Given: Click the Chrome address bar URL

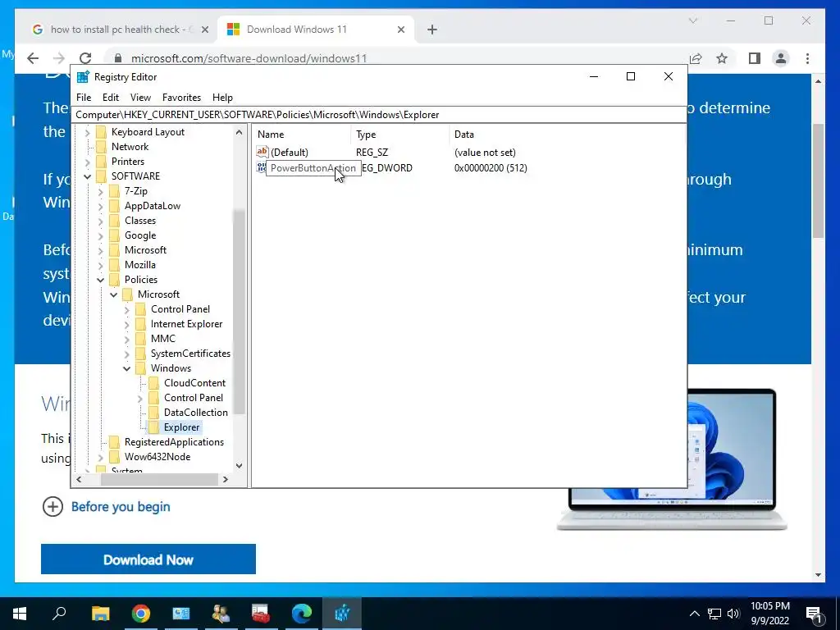Looking at the screenshot, I should [x=249, y=58].
